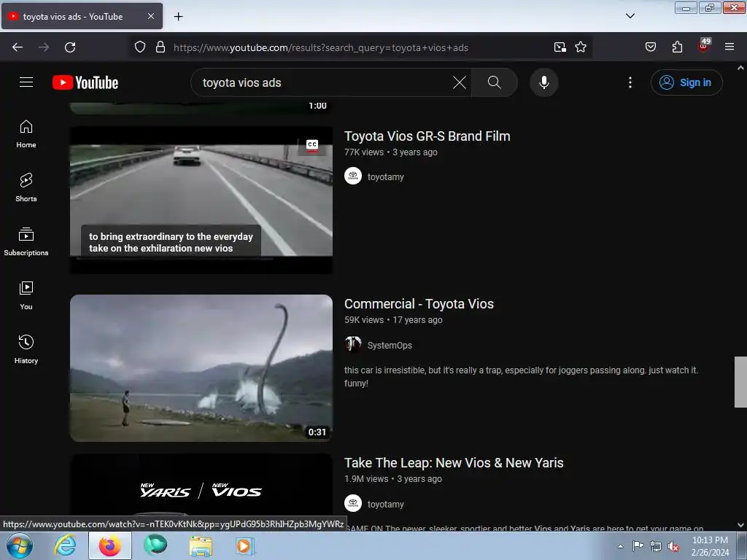Viewport: 747px width, 560px height.
Task: Click the SystemOps channel avatar
Action: tap(353, 344)
